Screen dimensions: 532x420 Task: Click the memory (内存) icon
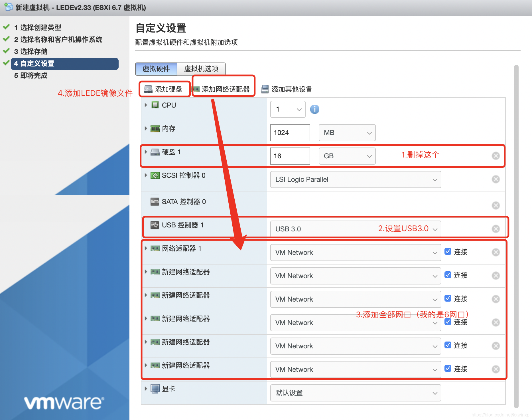pyautogui.click(x=155, y=129)
